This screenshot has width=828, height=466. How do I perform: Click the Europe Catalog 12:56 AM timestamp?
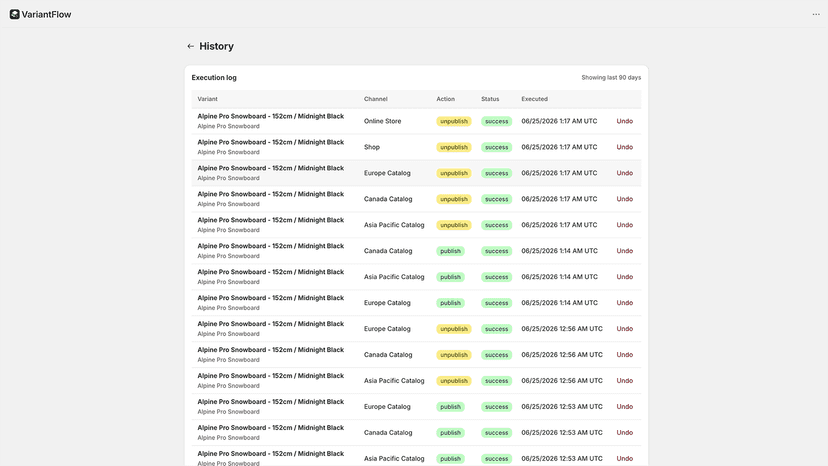click(562, 329)
